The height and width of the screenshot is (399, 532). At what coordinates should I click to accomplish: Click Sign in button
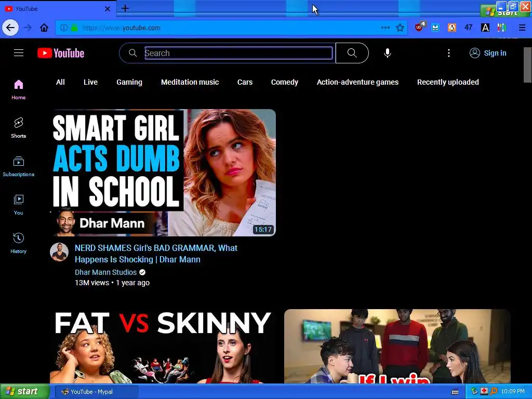[x=488, y=53]
